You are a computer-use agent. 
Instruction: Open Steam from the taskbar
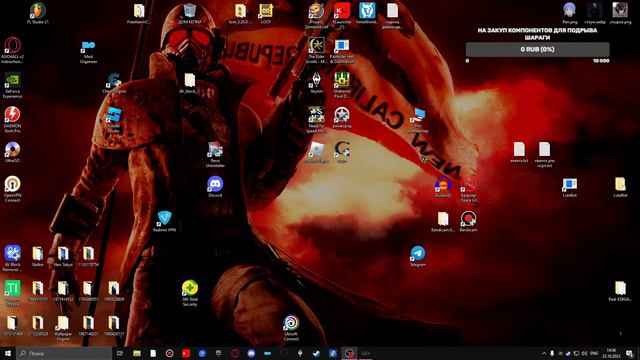316,353
